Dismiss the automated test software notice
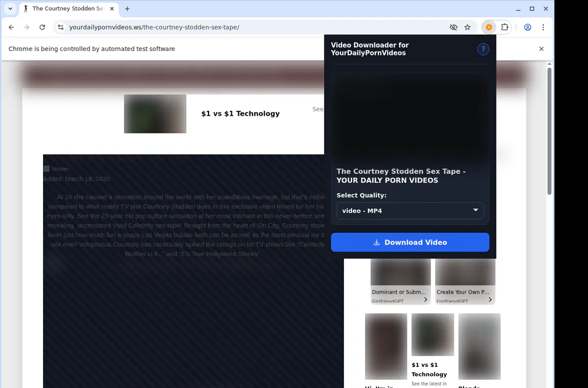 click(541, 49)
